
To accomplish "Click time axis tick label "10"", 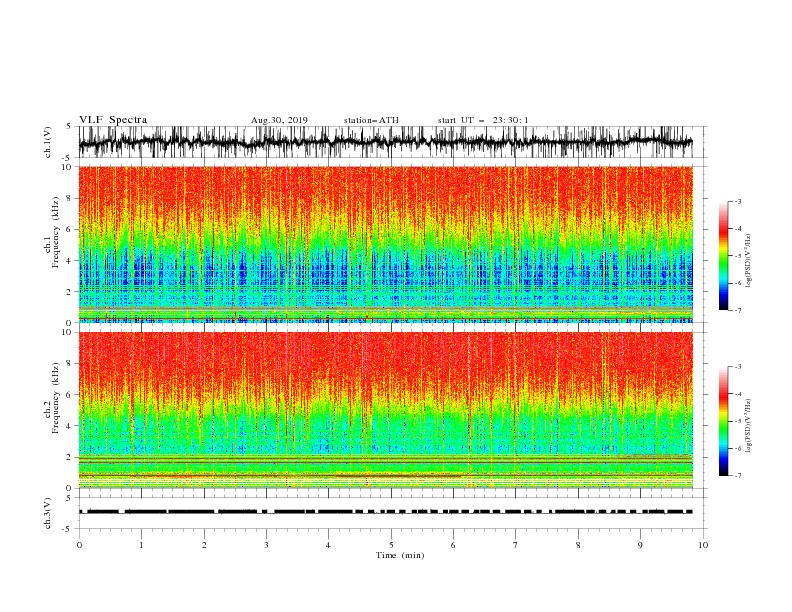I will point(703,545).
